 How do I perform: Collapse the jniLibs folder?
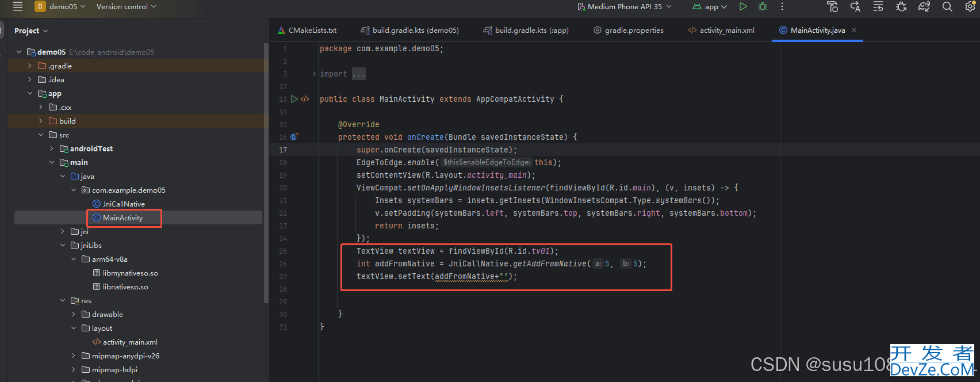click(63, 245)
